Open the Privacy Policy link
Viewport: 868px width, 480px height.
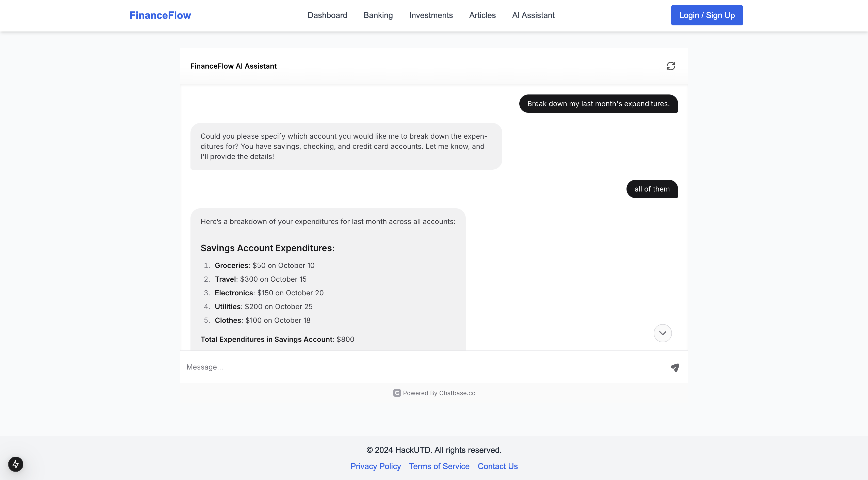pyautogui.click(x=375, y=466)
